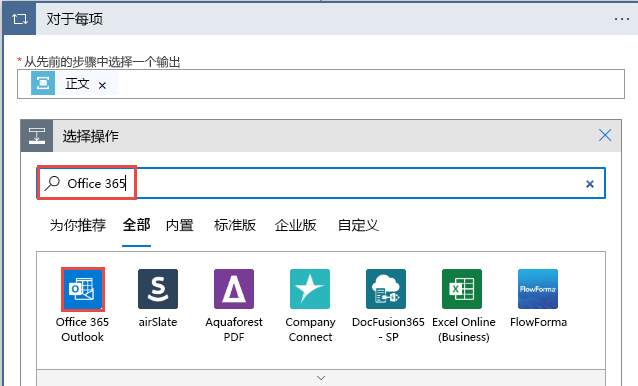Click the 选择操作 title text
Image resolution: width=638 pixels, height=386 pixels.
click(90, 136)
